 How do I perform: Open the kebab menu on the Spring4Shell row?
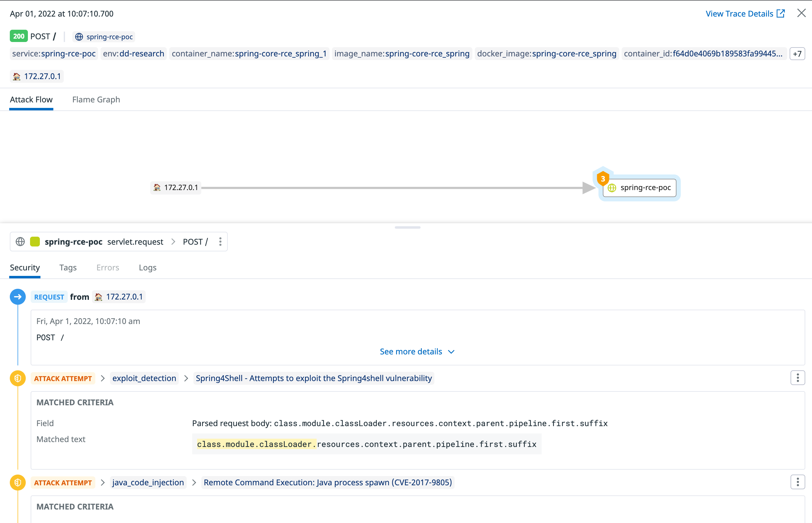point(798,378)
